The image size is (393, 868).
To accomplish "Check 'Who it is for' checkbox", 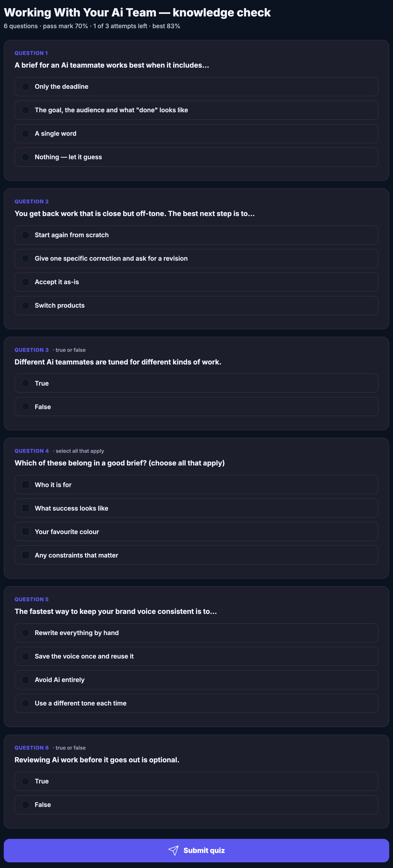I will point(196,485).
